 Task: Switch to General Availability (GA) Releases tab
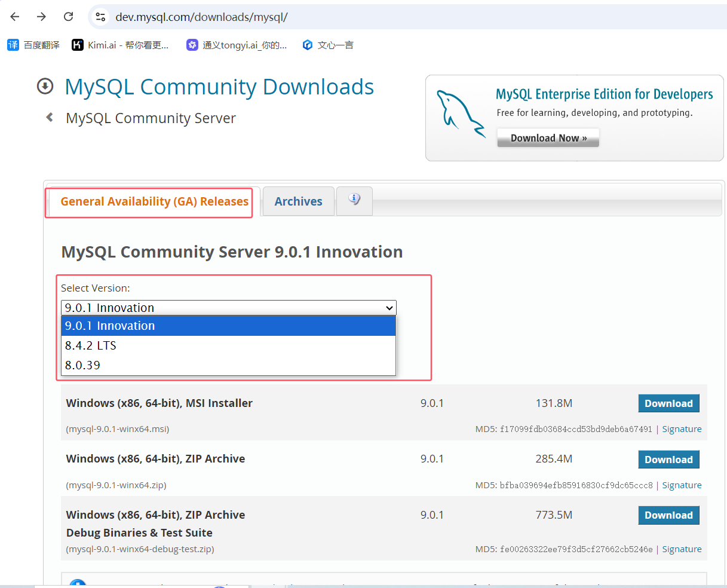click(x=154, y=201)
